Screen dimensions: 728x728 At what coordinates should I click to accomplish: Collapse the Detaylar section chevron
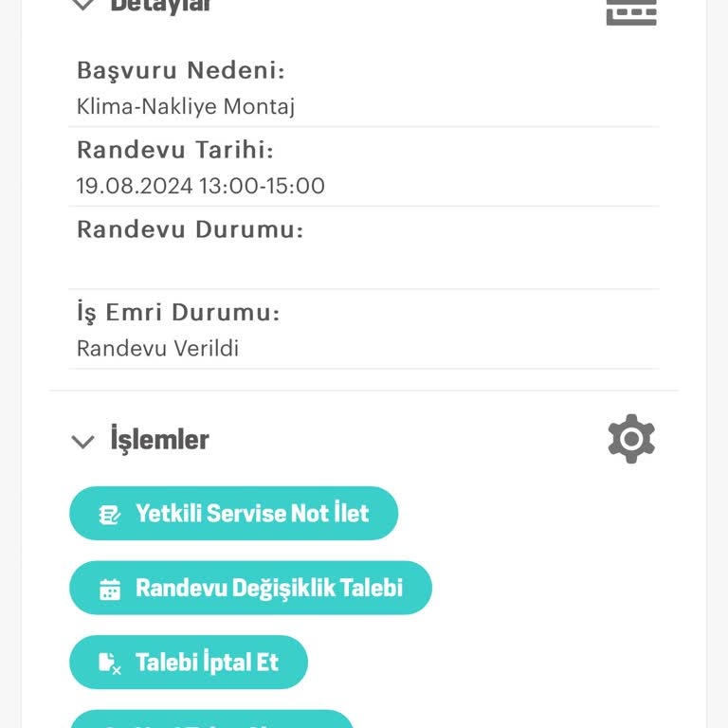coord(83,5)
